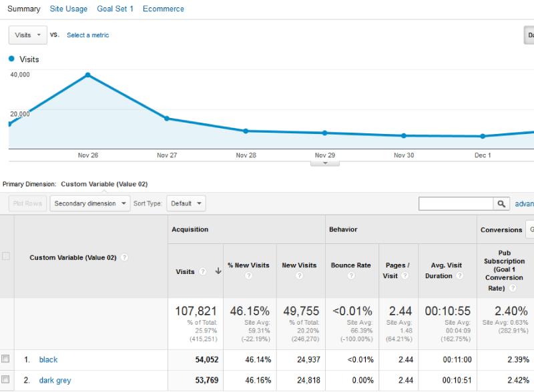
Task: Sort by the New Visits column header
Action: [299, 265]
